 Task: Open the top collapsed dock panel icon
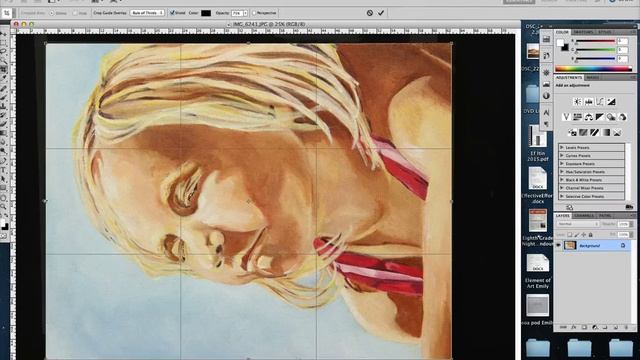pyautogui.click(x=547, y=39)
